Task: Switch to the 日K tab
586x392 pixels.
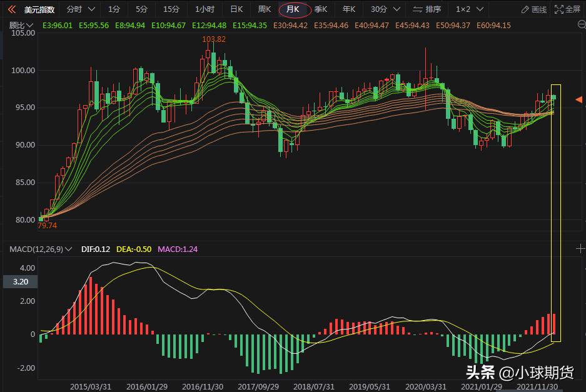Action: coord(236,9)
